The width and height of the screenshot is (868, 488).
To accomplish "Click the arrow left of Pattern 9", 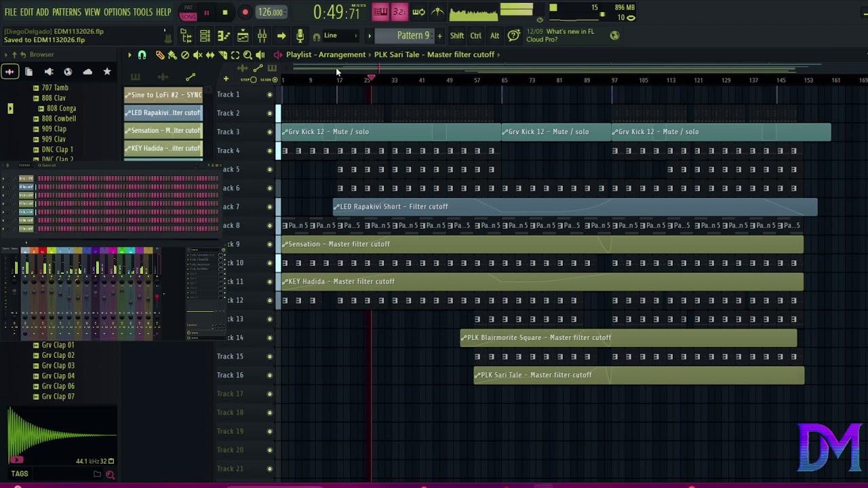I will click(370, 36).
